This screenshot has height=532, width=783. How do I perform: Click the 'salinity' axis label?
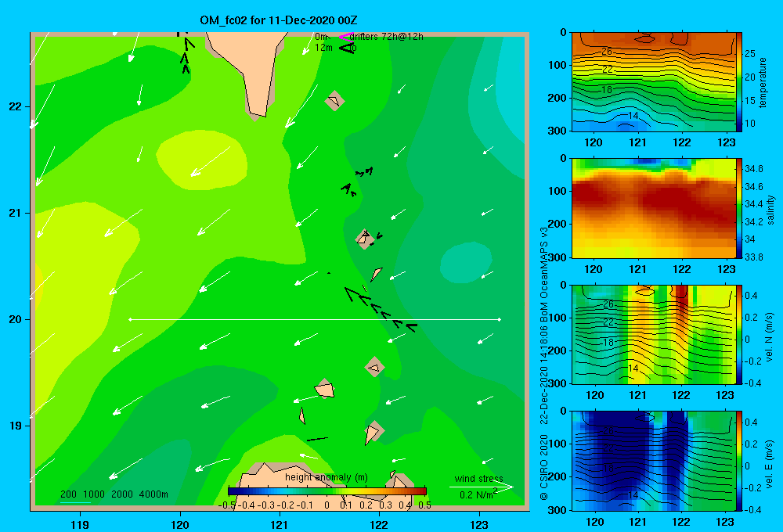(x=770, y=209)
